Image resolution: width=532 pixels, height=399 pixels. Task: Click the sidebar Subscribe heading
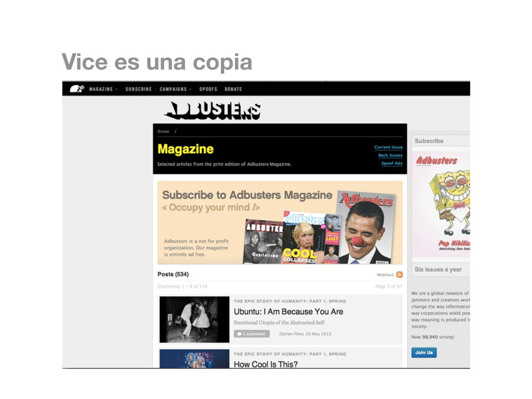click(x=429, y=141)
